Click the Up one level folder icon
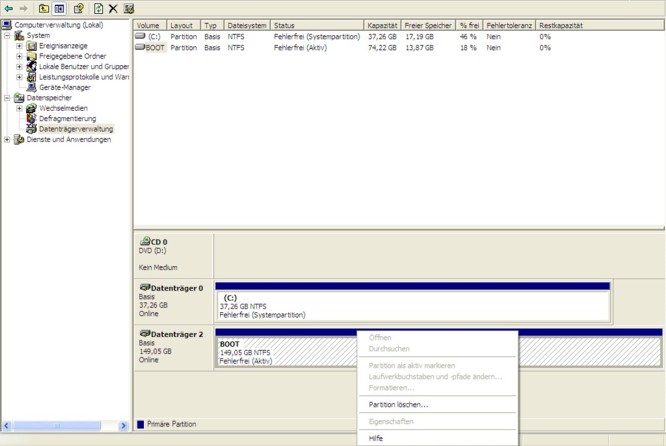The image size is (666, 446). coord(43,8)
